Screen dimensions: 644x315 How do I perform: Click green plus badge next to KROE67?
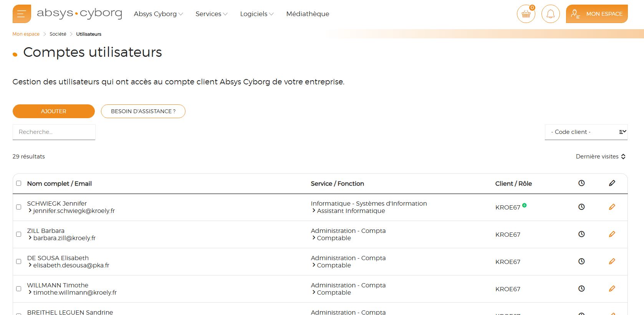pyautogui.click(x=524, y=205)
